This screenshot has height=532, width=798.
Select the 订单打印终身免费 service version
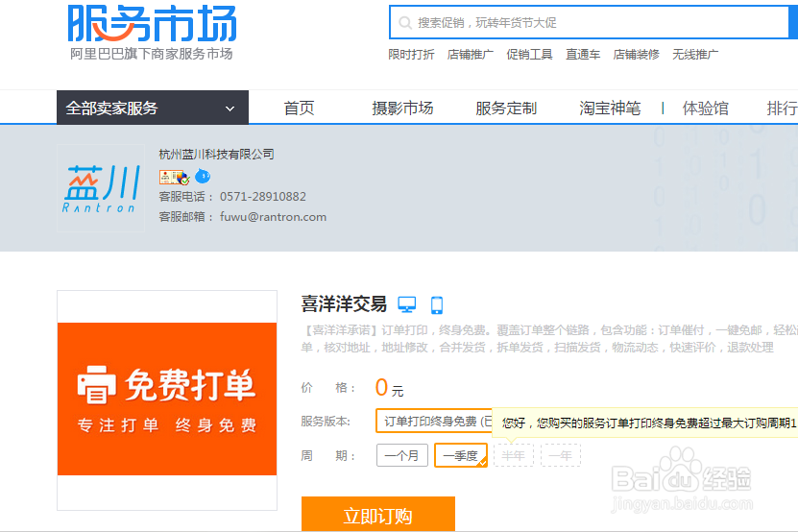click(434, 421)
